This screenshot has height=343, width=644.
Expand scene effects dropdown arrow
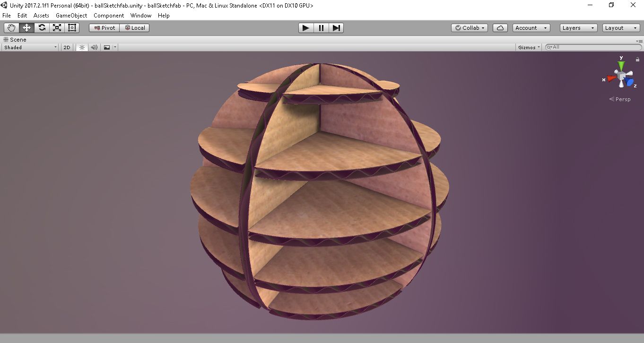[x=115, y=47]
